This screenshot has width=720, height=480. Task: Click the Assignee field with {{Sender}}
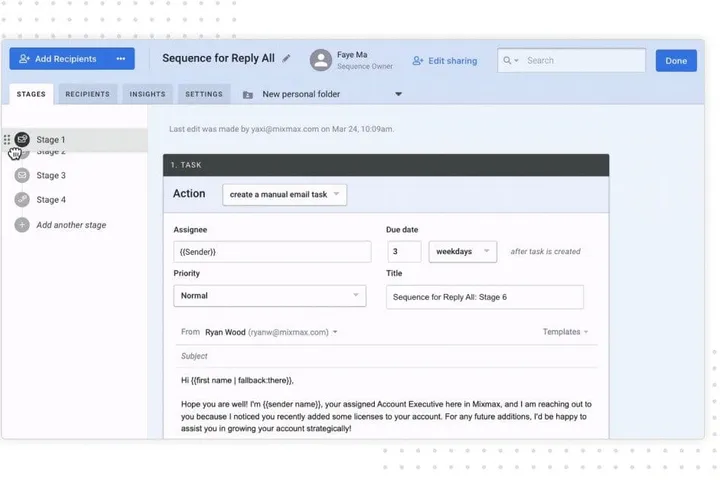[272, 252]
